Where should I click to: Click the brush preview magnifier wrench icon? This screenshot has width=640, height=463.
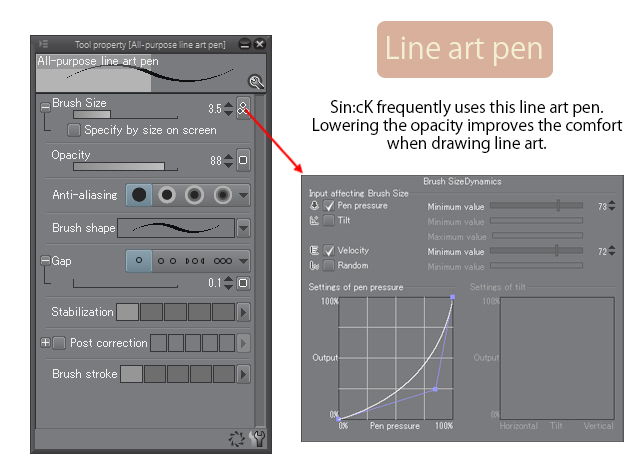click(x=256, y=82)
